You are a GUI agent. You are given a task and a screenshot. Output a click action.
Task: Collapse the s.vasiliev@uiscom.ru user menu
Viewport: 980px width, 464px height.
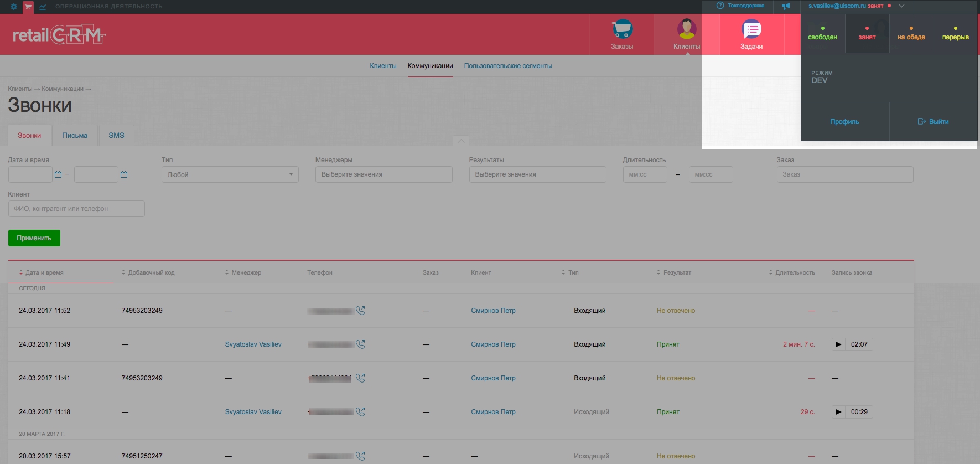(x=901, y=6)
